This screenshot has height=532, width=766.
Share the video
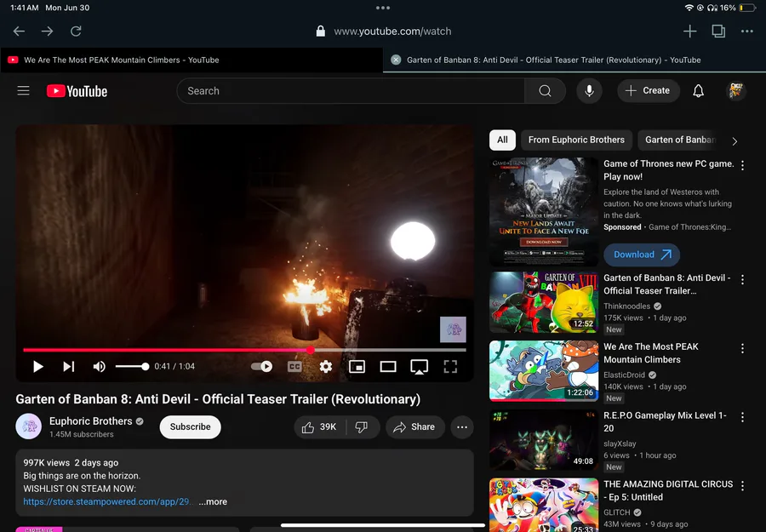pos(414,427)
